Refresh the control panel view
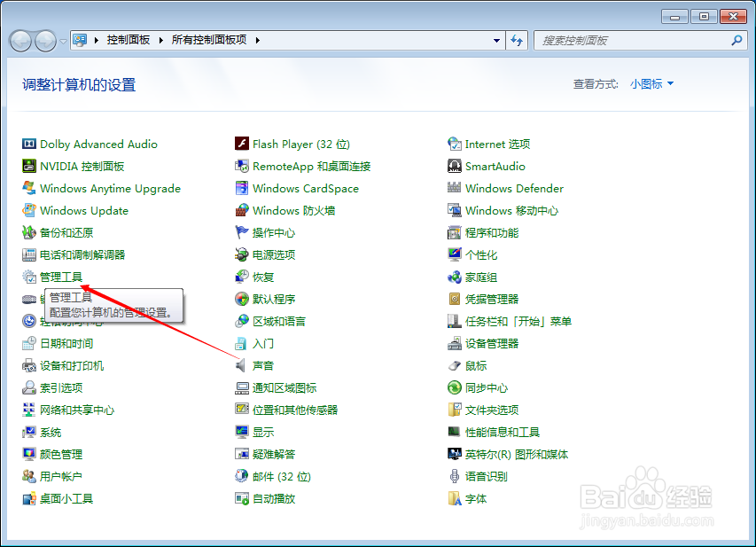The height and width of the screenshot is (547, 756). (517, 41)
